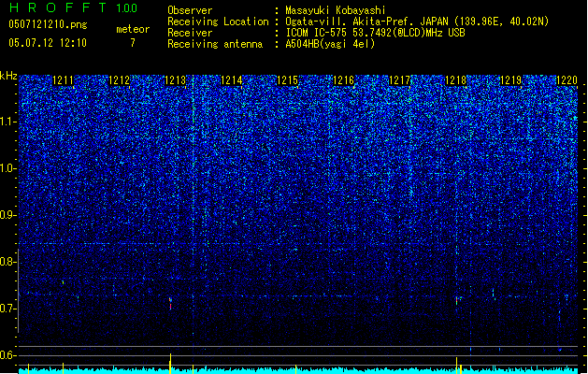Screen dimensions: 588x374
Task: Click the 0.8 frequency axis label
Action: click(x=7, y=262)
